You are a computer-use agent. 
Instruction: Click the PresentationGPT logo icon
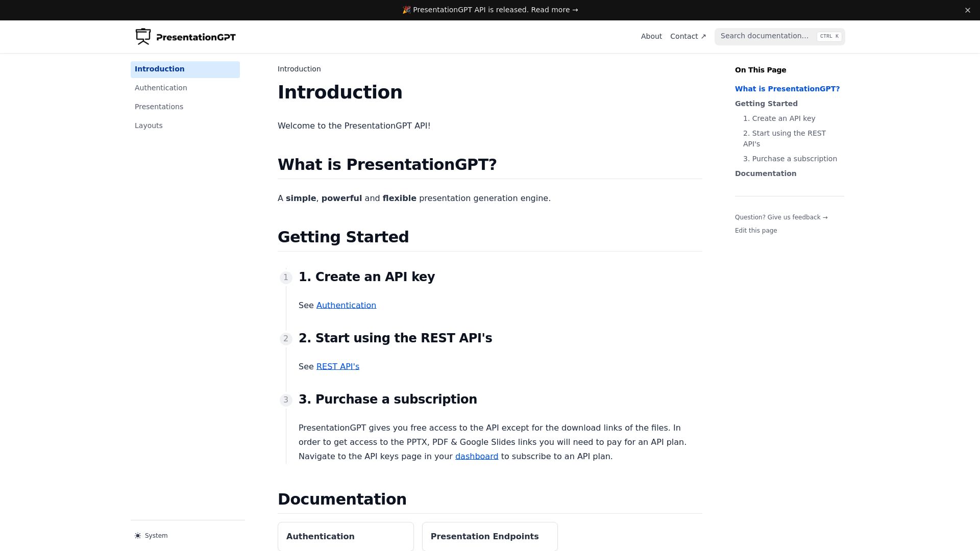click(x=143, y=36)
